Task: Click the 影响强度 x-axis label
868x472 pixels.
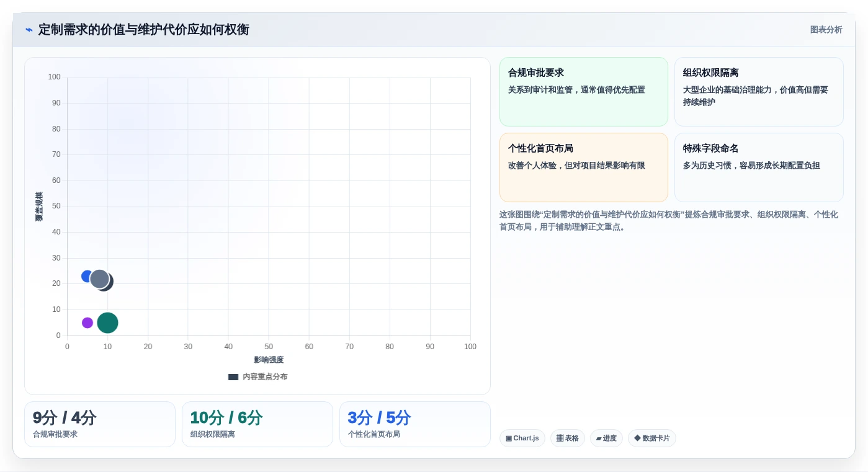Action: [x=269, y=360]
